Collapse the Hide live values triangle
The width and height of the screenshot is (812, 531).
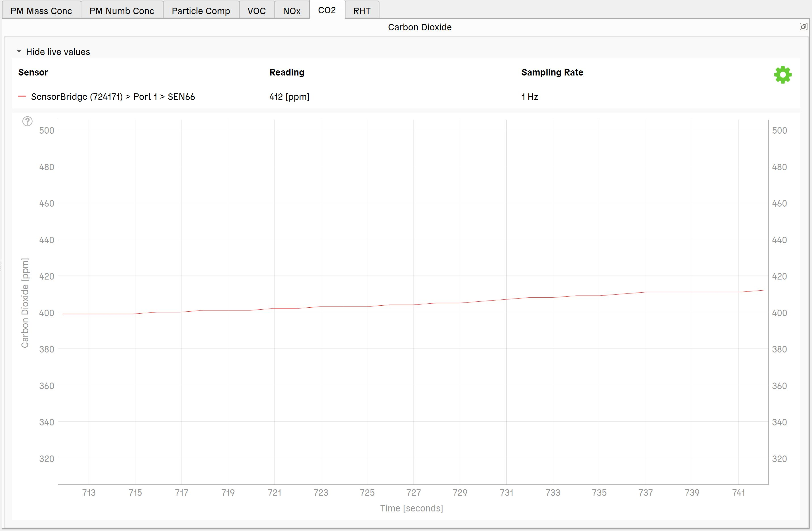pos(19,51)
